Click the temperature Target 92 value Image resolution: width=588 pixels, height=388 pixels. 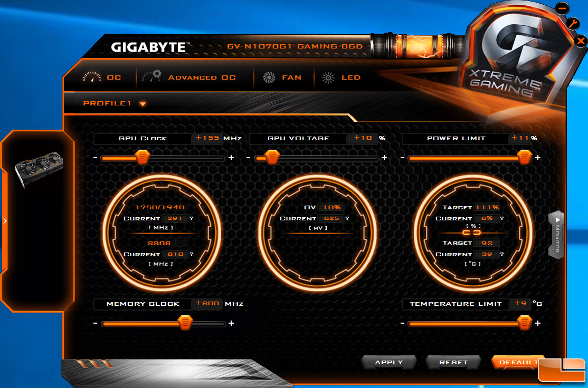[x=487, y=243]
